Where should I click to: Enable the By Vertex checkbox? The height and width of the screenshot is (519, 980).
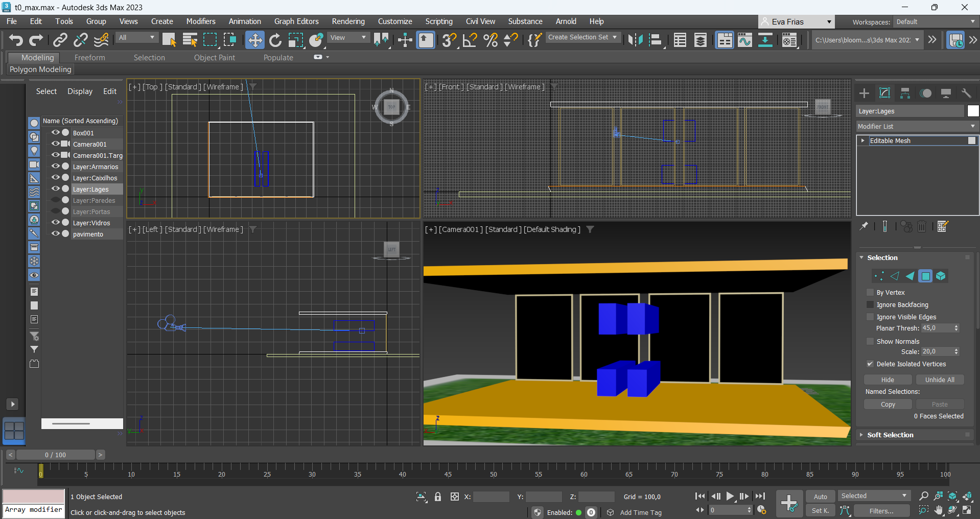click(870, 293)
